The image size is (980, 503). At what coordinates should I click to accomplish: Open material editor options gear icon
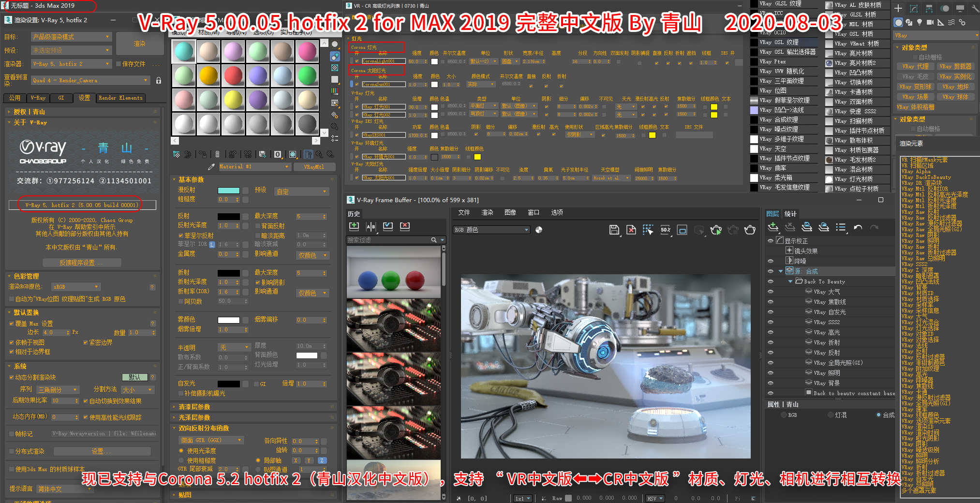point(335,115)
